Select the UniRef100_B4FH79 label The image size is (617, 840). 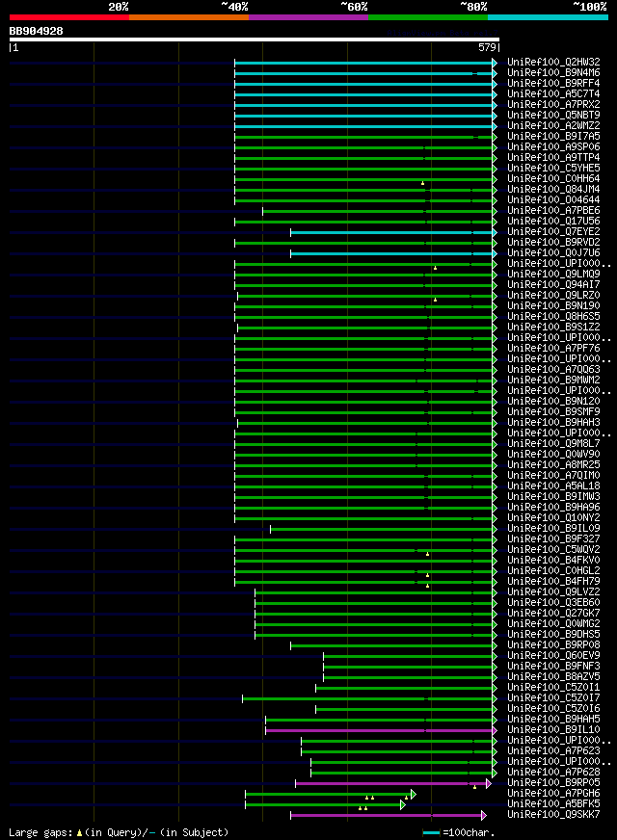click(553, 581)
